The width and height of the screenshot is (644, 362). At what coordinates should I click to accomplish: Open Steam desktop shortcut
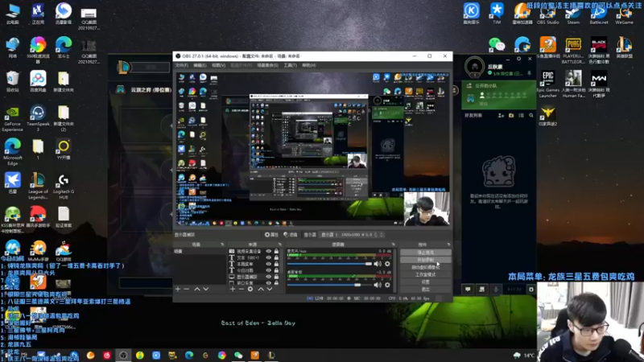point(573,14)
